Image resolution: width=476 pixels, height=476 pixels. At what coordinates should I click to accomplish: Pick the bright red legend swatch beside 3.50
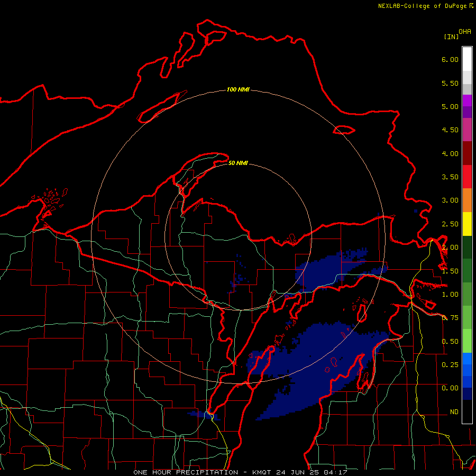point(467,177)
